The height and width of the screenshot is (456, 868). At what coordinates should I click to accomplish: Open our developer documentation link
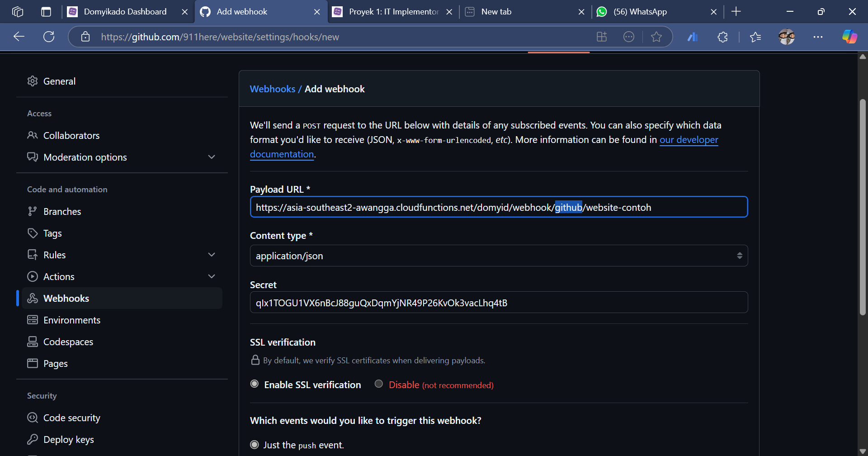click(x=689, y=140)
